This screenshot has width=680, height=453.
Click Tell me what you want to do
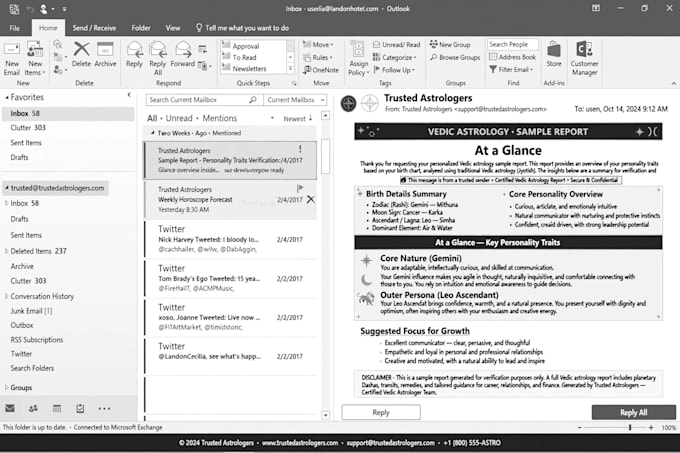[x=242, y=28]
